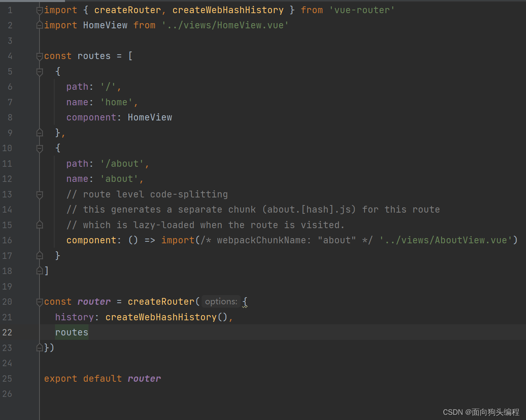The image size is (526, 420).
Task: Click router in the export default statement
Action: pyautogui.click(x=144, y=379)
